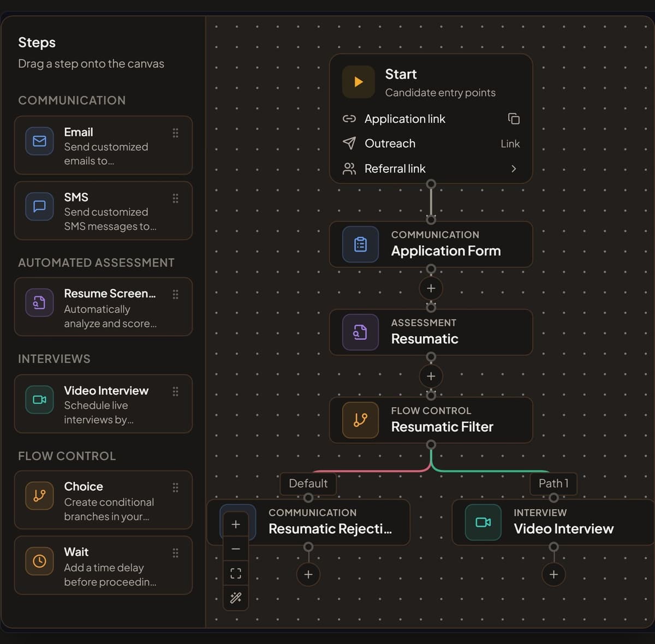Select the Resumatic Filter node
Screen dimensions: 655x644
click(x=431, y=420)
